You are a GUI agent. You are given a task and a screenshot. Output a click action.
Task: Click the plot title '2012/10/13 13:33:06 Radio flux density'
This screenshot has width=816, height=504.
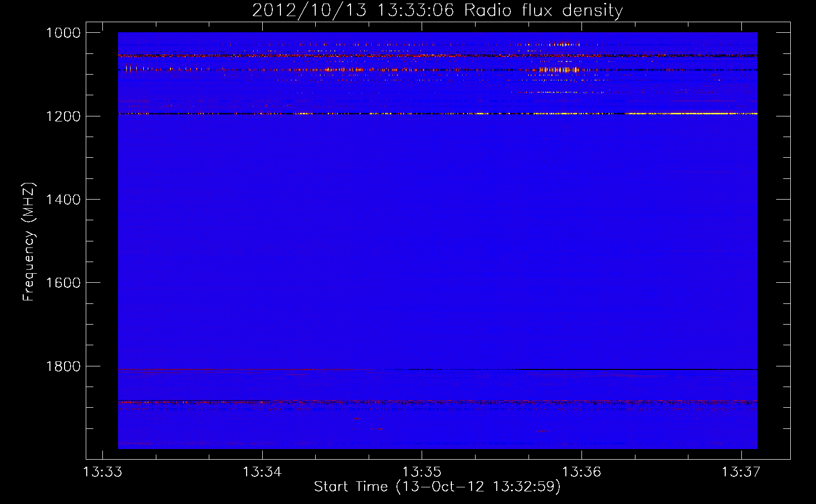click(x=437, y=10)
